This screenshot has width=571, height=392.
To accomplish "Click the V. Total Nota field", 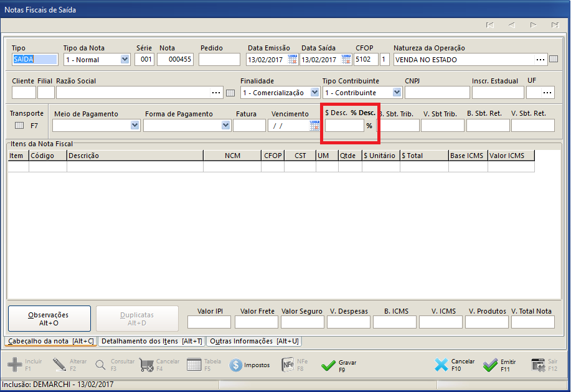I will [x=533, y=322].
